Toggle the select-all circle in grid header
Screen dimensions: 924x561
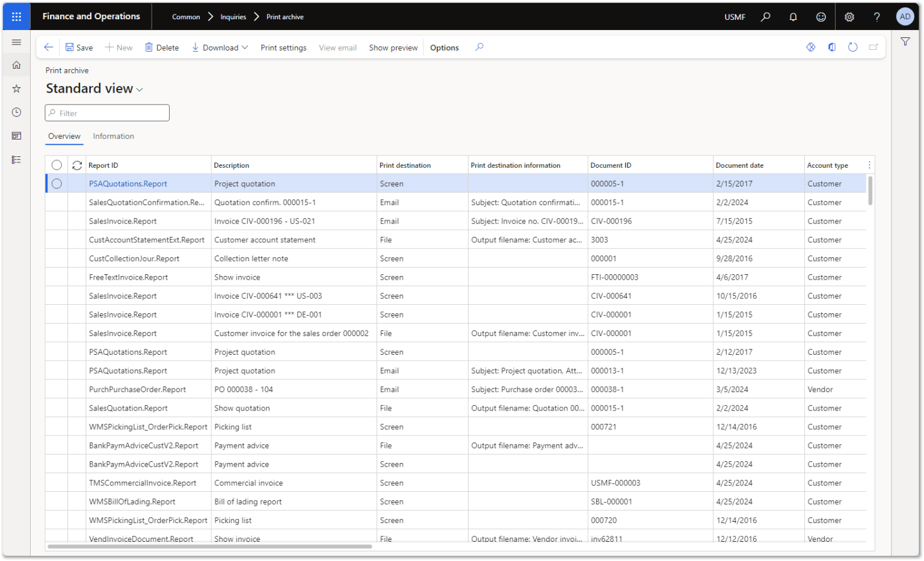[57, 165]
